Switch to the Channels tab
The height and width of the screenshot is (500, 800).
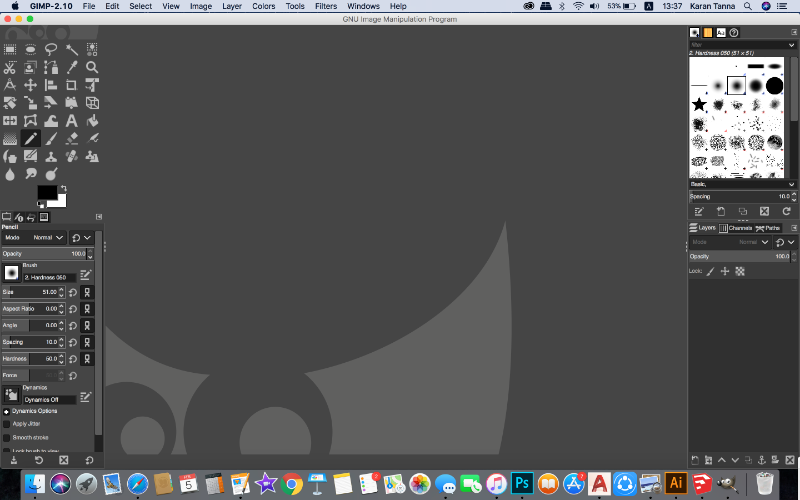point(735,228)
